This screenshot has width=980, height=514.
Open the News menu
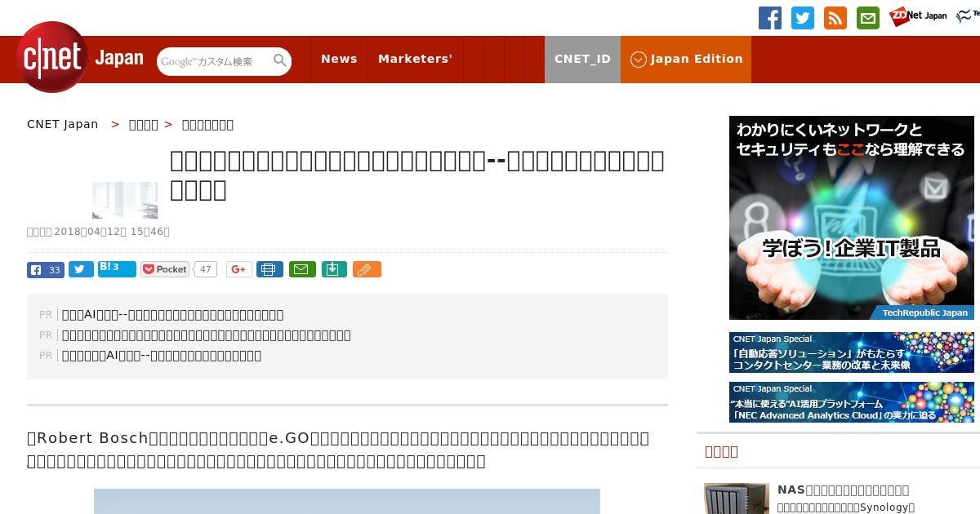pyautogui.click(x=339, y=59)
